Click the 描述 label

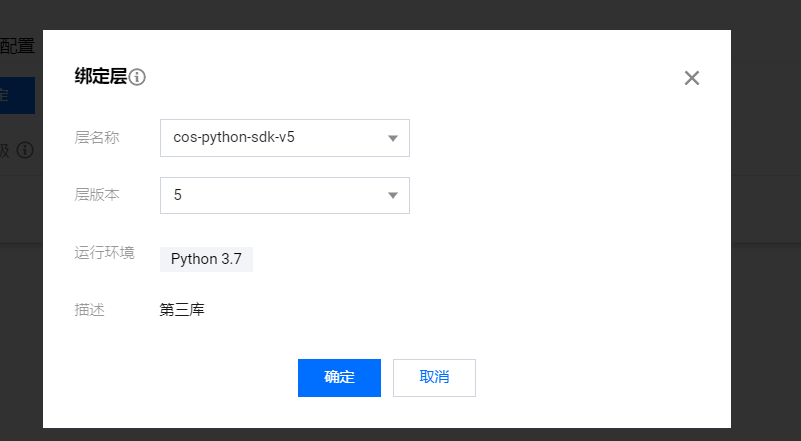(x=89, y=310)
